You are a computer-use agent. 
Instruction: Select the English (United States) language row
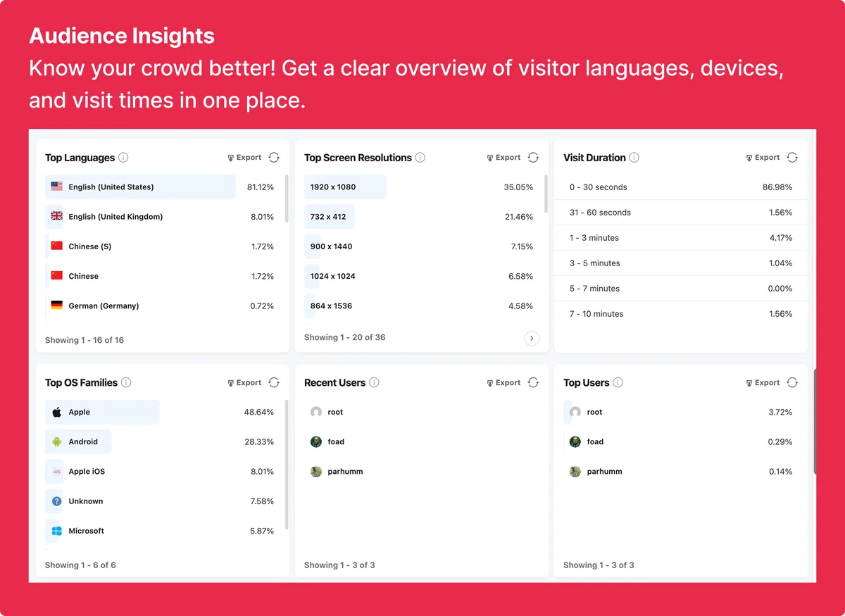160,187
